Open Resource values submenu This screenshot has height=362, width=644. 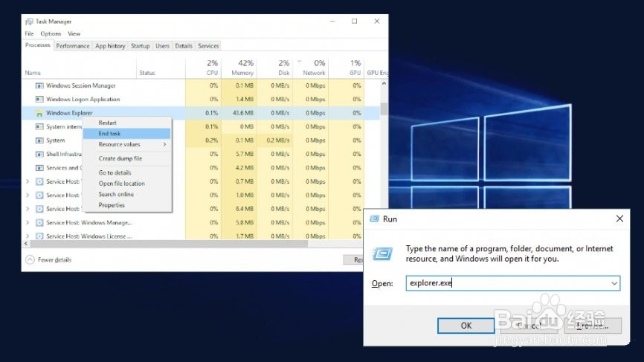(x=127, y=144)
